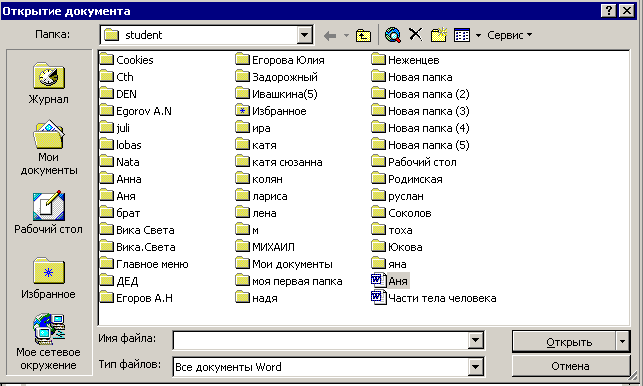Select the folder named катя сюзанна

(279, 162)
